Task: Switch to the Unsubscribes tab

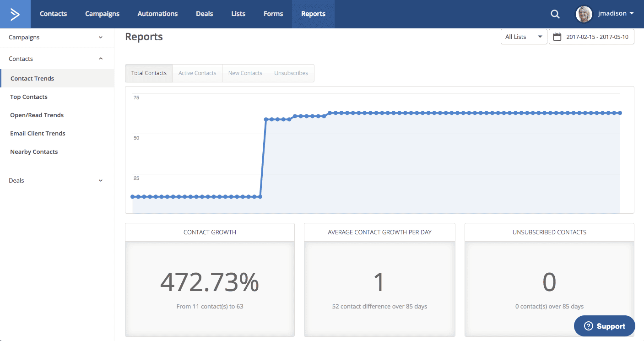Action: point(291,73)
